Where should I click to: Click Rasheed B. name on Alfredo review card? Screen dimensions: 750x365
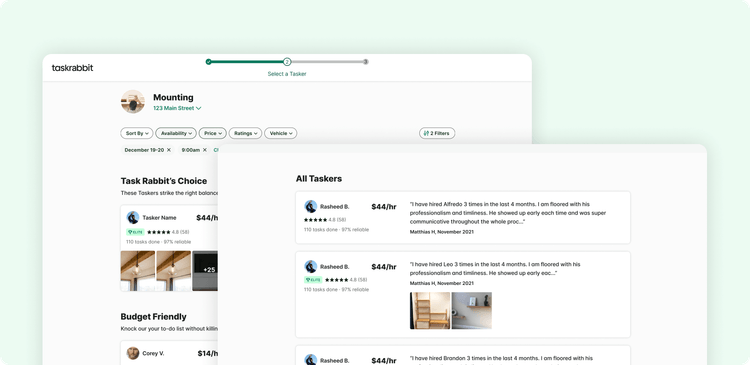[x=335, y=207]
